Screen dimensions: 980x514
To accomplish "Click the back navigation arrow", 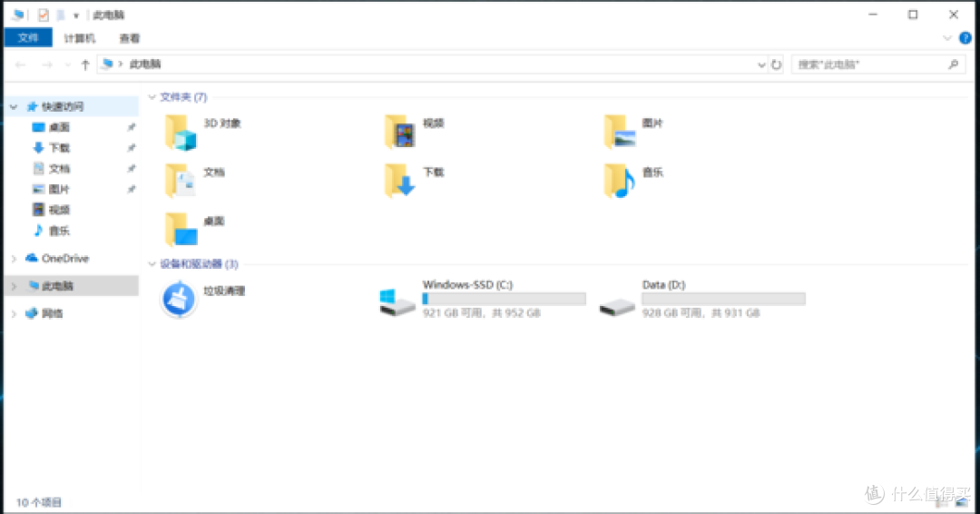I will [21, 64].
